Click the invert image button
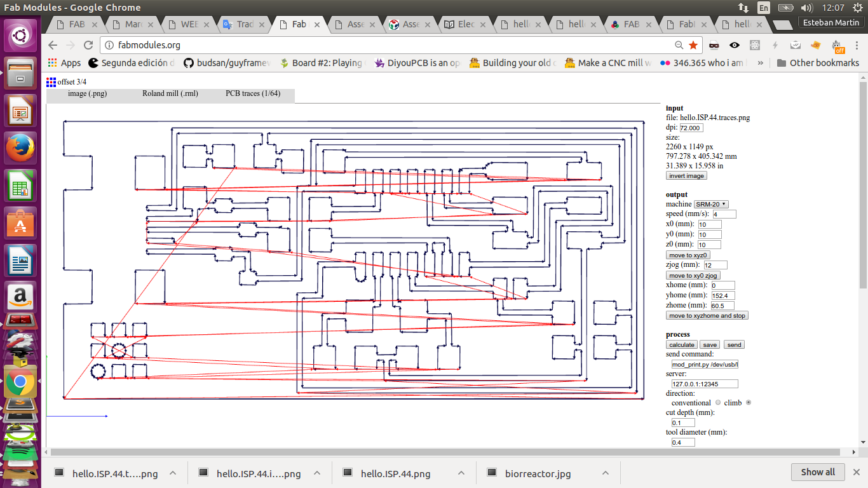The image size is (868, 488). (686, 175)
